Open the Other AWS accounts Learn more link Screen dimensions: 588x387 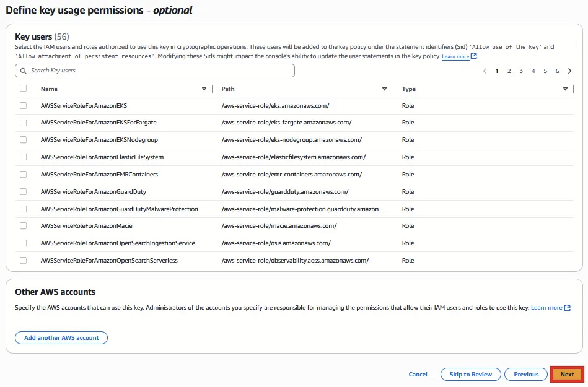550,308
